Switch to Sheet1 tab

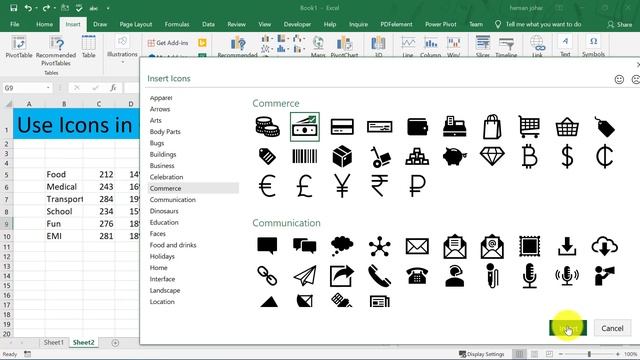pyautogui.click(x=54, y=342)
